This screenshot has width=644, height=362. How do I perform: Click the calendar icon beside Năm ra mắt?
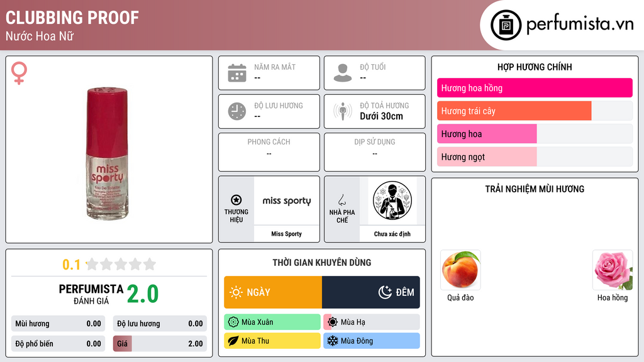(237, 73)
